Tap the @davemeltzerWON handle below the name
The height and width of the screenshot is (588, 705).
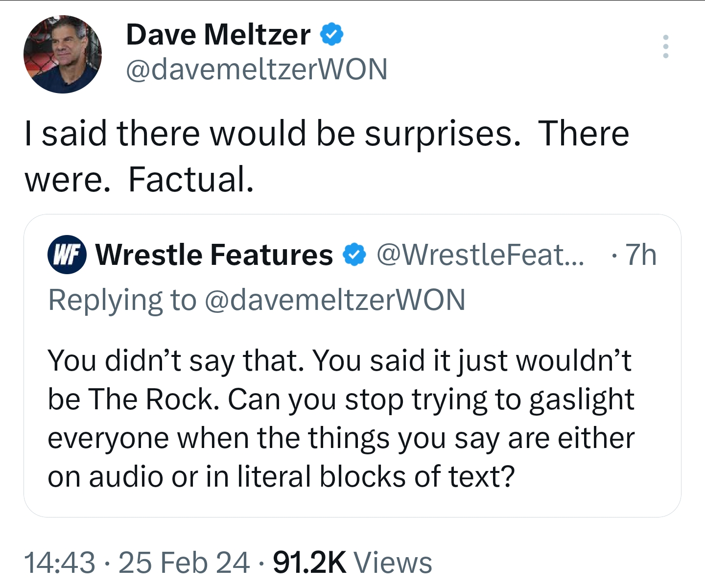(x=257, y=69)
